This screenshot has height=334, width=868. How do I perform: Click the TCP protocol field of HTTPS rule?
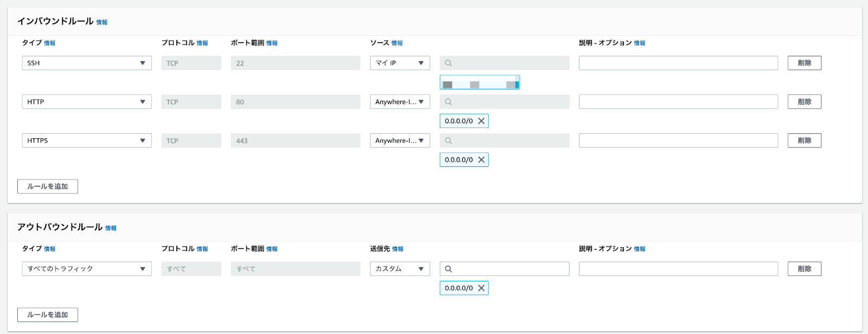pos(191,140)
